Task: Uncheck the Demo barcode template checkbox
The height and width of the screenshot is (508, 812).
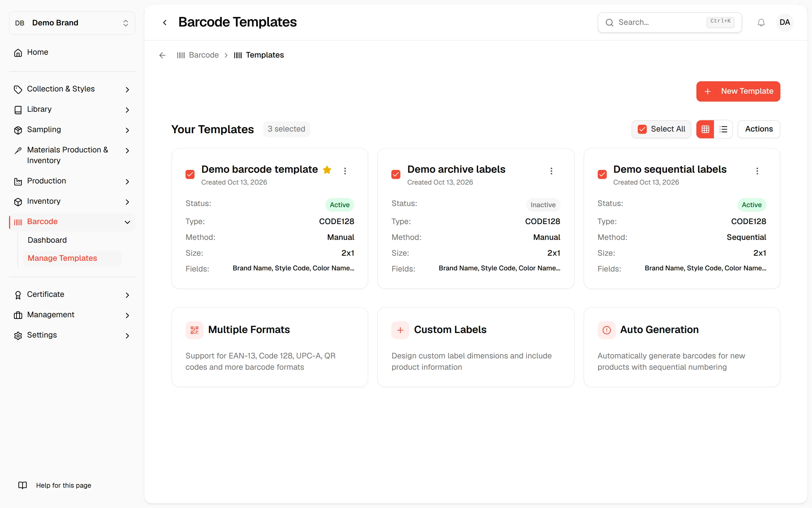Action: coord(190,174)
